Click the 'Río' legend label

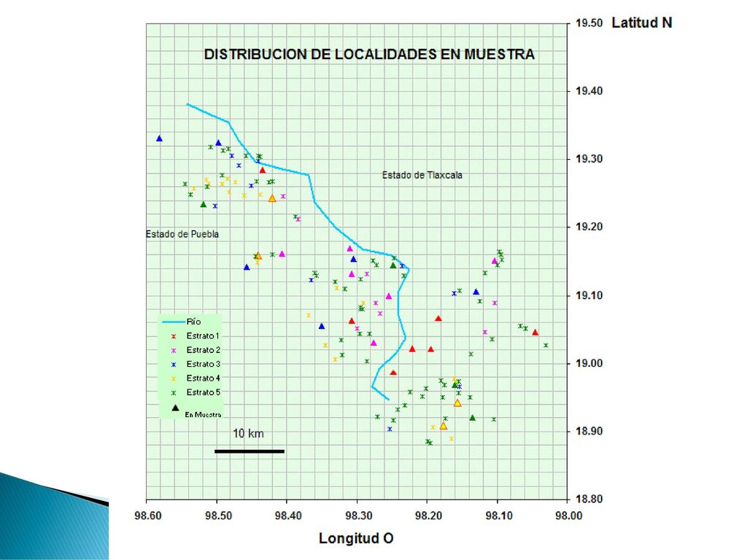(194, 322)
